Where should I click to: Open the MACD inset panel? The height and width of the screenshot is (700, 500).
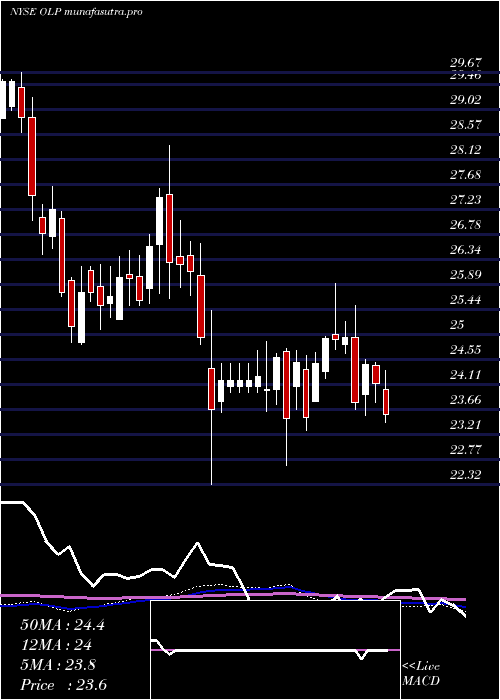(275, 650)
